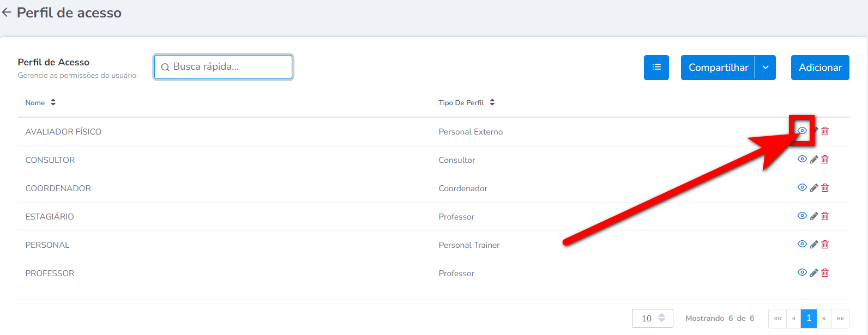This screenshot has height=335, width=868.
Task: Delete the PERSONAL profile
Action: tap(825, 245)
